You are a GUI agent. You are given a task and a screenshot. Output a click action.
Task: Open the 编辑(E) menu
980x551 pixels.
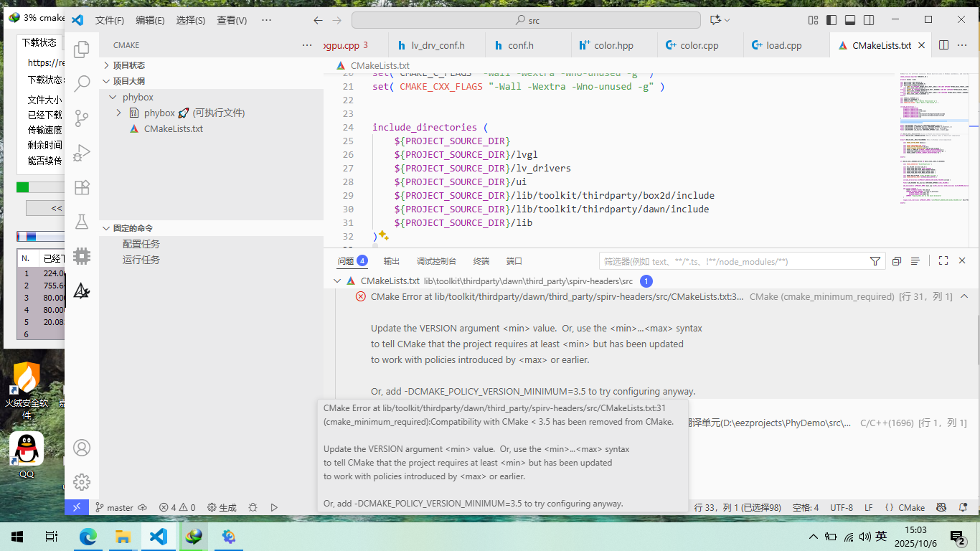point(150,20)
